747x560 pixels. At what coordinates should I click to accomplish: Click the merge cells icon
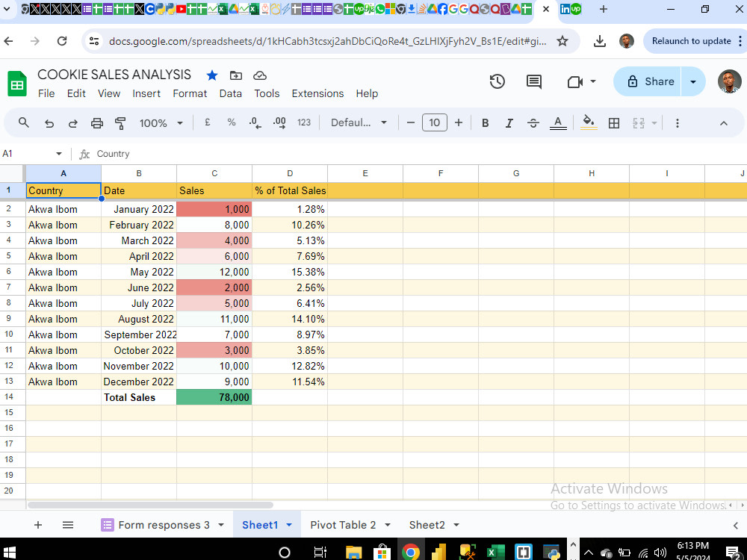coord(639,123)
